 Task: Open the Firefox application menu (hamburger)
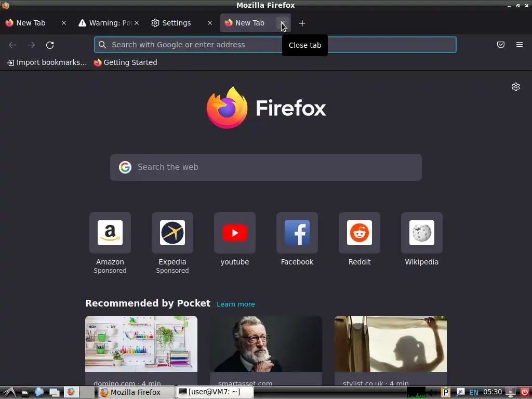[519, 45]
